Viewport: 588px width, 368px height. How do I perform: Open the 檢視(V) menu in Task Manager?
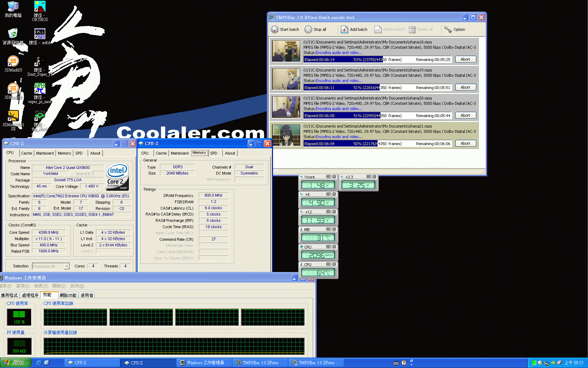click(41, 286)
